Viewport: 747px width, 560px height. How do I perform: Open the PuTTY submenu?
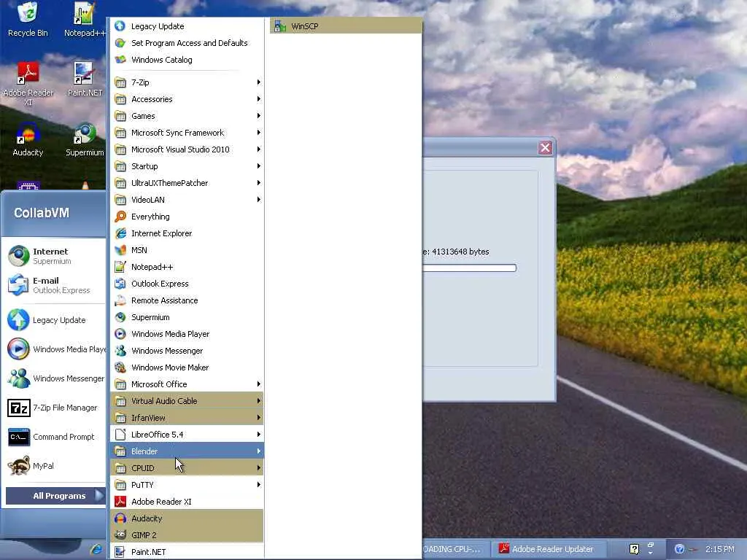tap(187, 485)
